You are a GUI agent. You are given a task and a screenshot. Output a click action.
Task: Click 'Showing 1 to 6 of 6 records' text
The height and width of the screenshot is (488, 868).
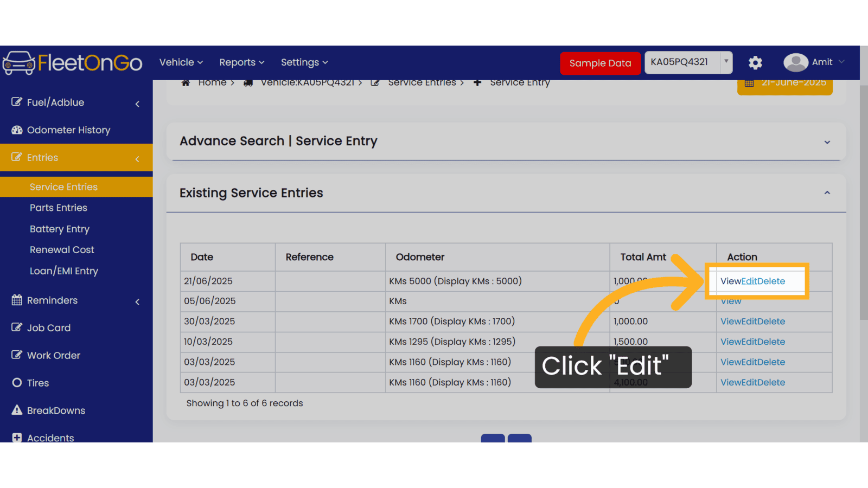(245, 403)
